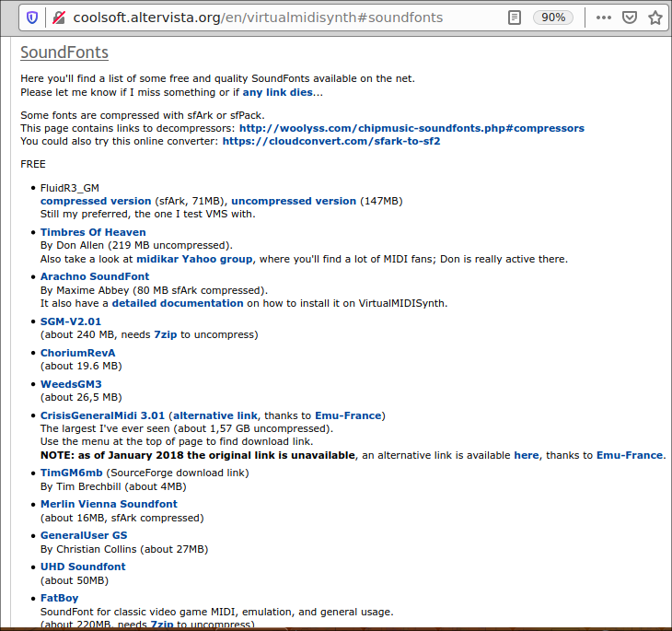The image size is (672, 631).
Task: Download FluidR3_GM uncompressed version
Action: pos(294,201)
